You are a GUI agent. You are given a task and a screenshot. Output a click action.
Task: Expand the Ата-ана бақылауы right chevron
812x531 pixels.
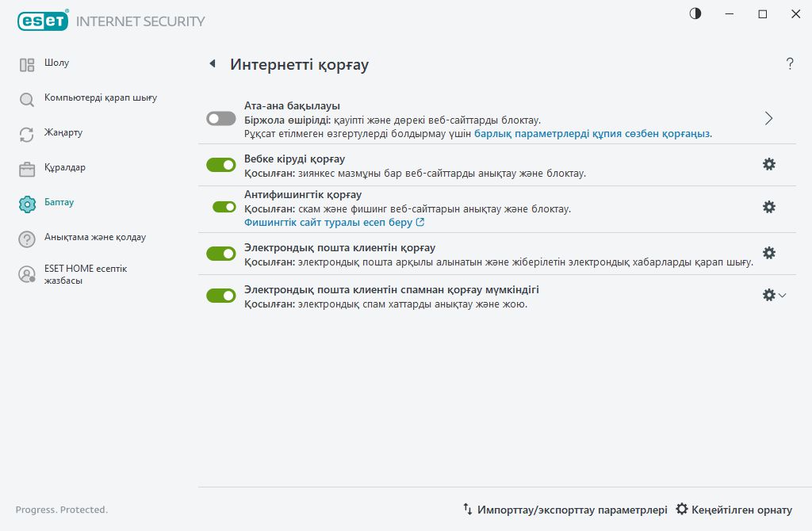click(768, 118)
